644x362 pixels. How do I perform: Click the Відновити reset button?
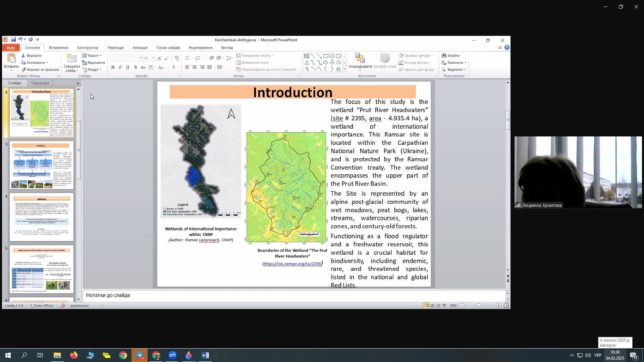click(x=94, y=63)
